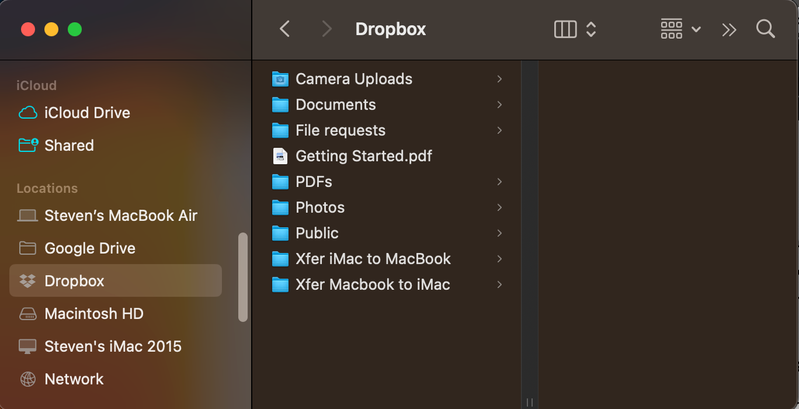
Task: Open the Getting Started.pdf file
Action: pyautogui.click(x=363, y=156)
